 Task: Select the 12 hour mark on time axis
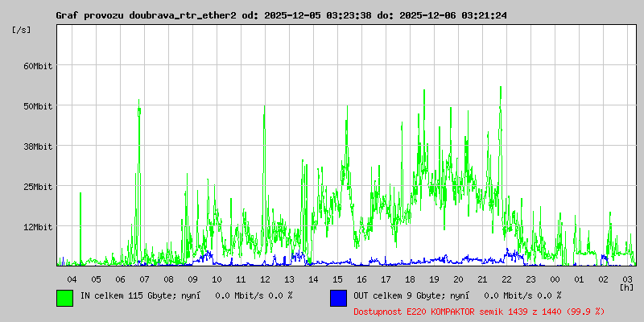point(265,279)
